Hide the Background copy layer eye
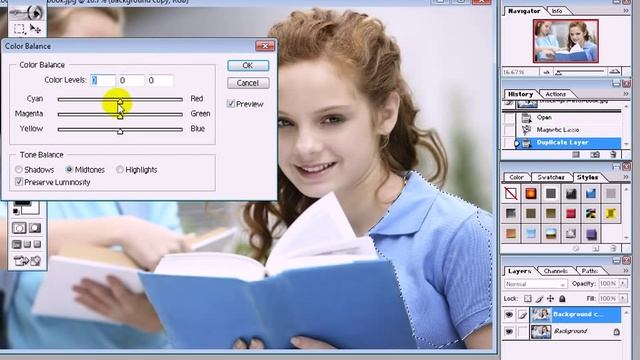640x360 pixels. (x=509, y=315)
